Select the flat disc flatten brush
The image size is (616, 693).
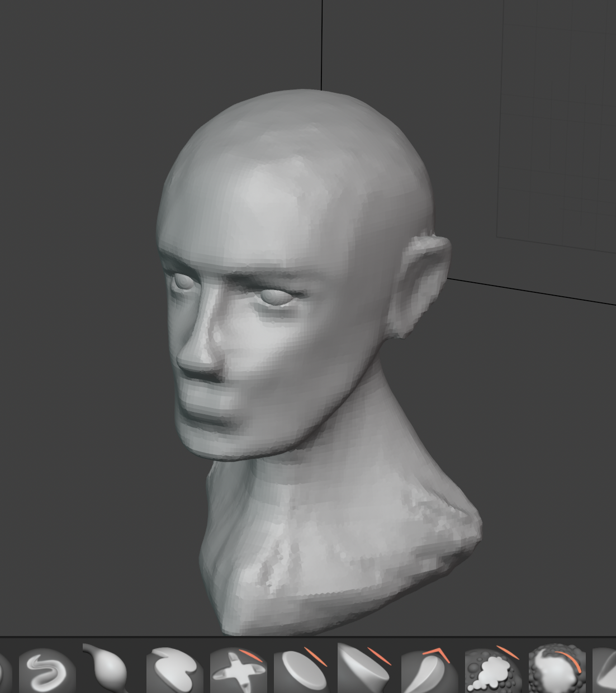pos(302,670)
